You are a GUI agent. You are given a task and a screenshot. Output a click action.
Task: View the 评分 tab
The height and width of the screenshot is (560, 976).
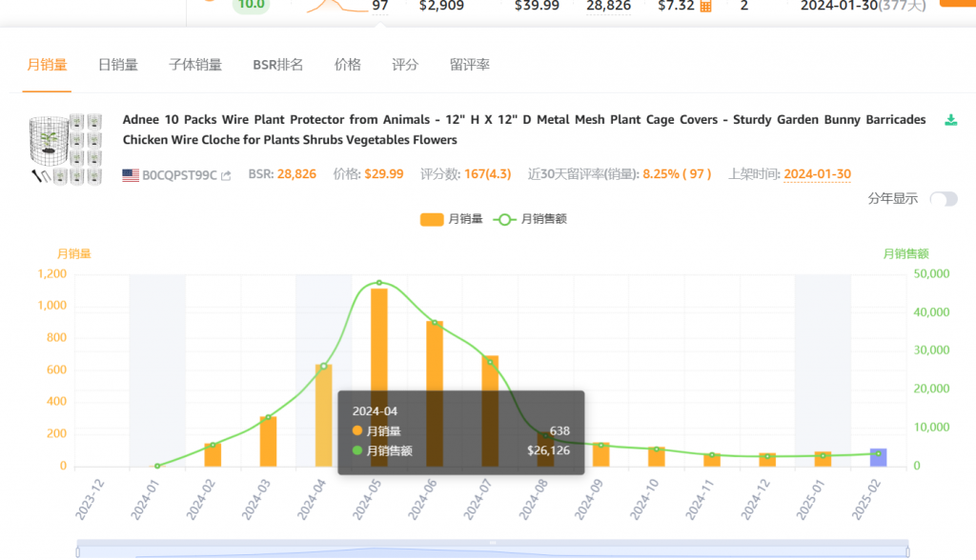click(405, 65)
